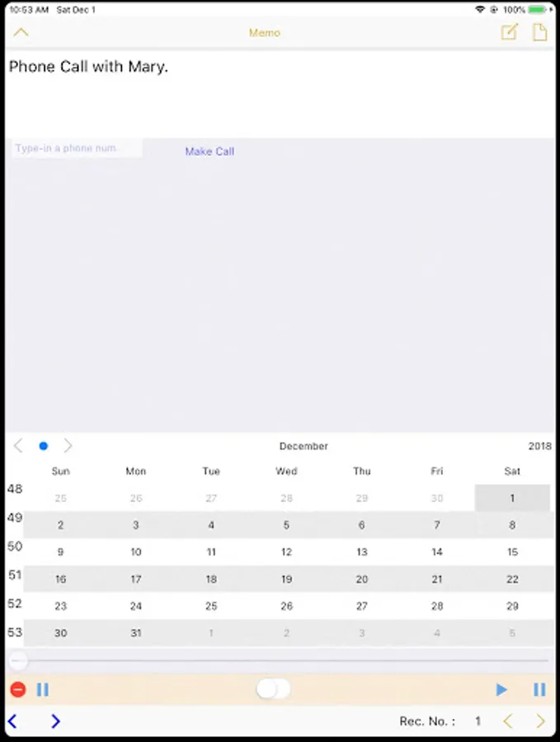Tap the Memo title in the header
This screenshot has height=742, width=560.
(265, 33)
